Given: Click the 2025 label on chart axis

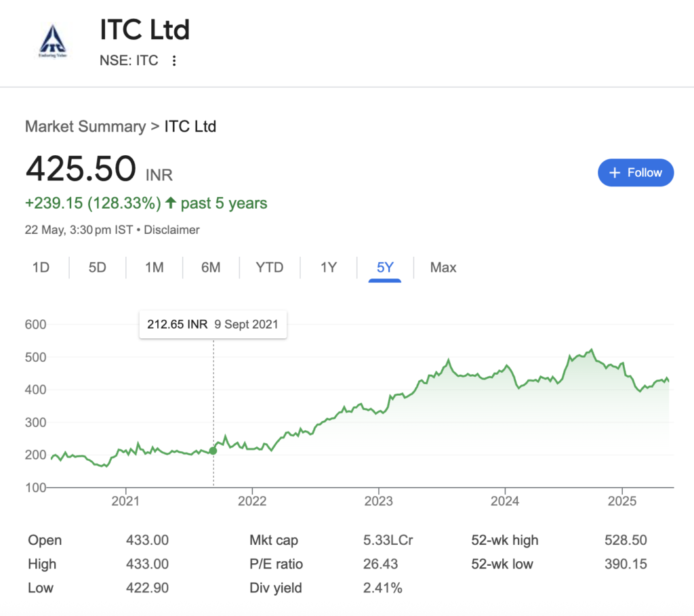Looking at the screenshot, I should click(622, 501).
